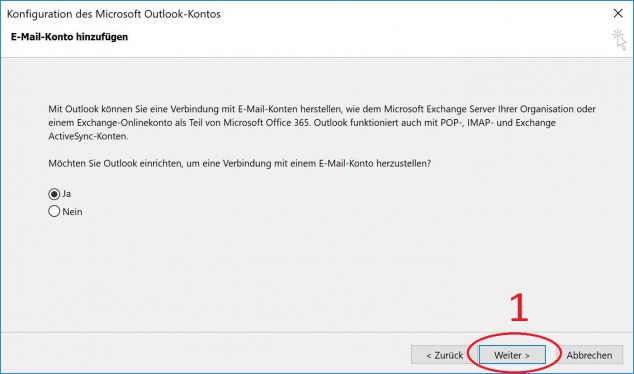The height and width of the screenshot is (374, 634).
Task: Click the word ActiveSync-Konten in the description
Action: click(x=88, y=136)
